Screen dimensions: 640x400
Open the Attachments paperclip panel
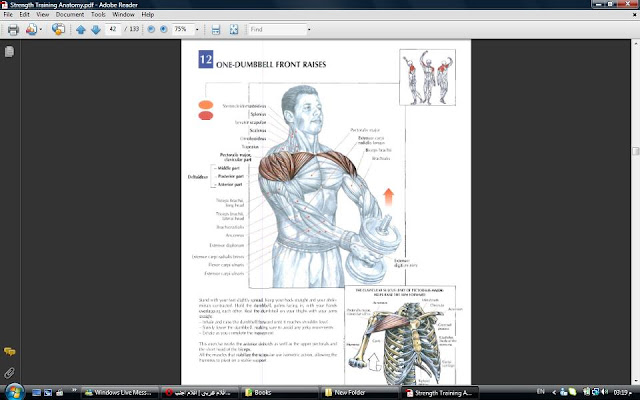9,372
